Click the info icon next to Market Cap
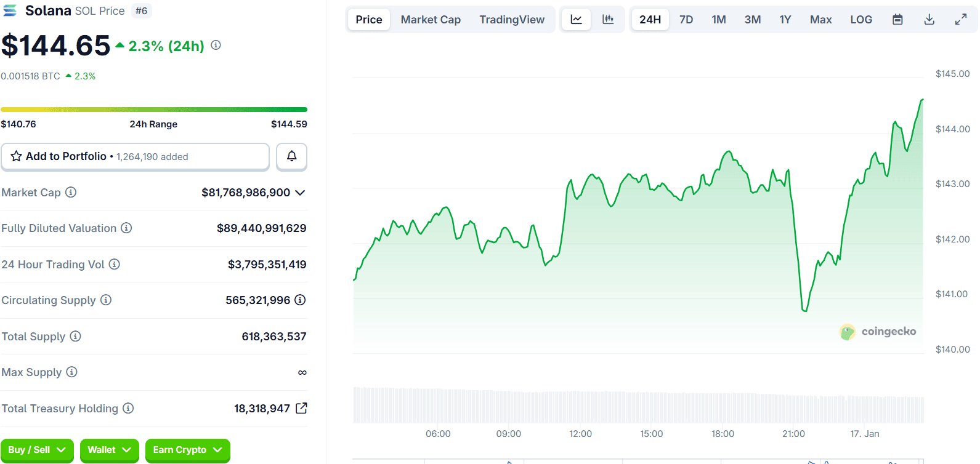 (71, 193)
